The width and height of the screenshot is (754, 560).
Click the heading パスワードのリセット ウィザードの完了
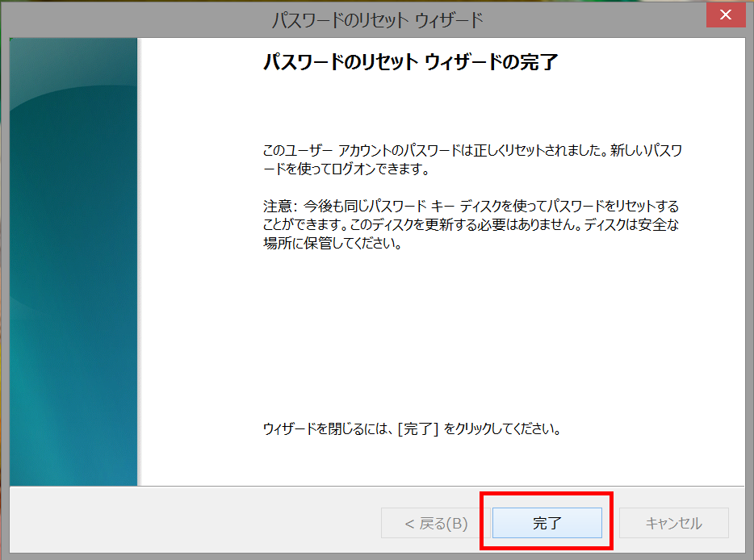pos(410,62)
